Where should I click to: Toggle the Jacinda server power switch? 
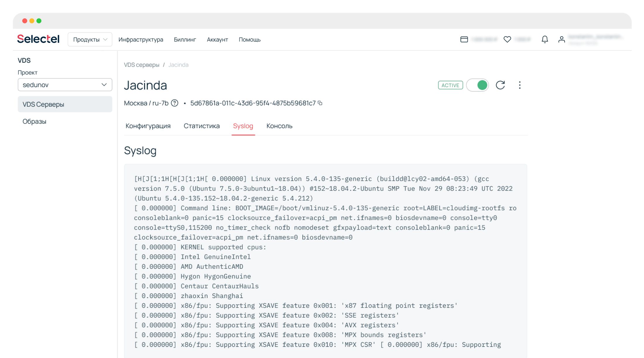pos(477,85)
